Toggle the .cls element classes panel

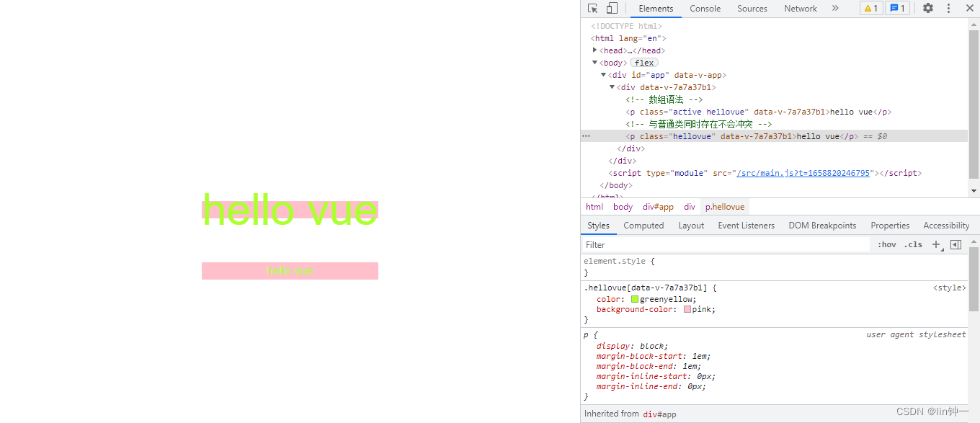point(913,245)
